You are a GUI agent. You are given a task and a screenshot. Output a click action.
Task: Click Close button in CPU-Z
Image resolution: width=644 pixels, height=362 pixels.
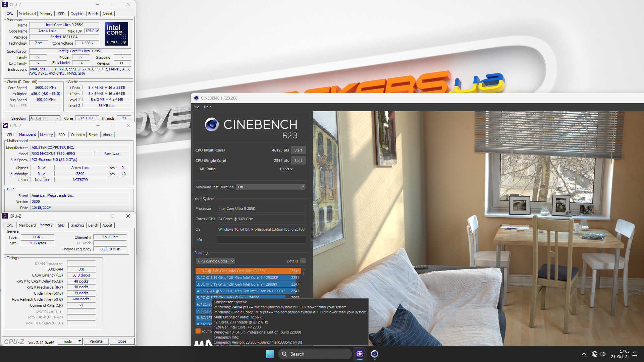click(122, 341)
